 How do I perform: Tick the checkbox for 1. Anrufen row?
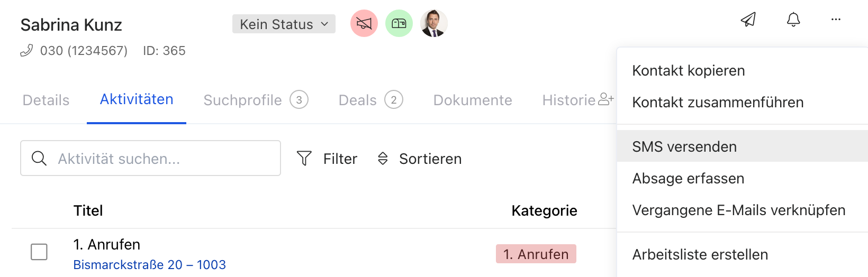pyautogui.click(x=39, y=252)
